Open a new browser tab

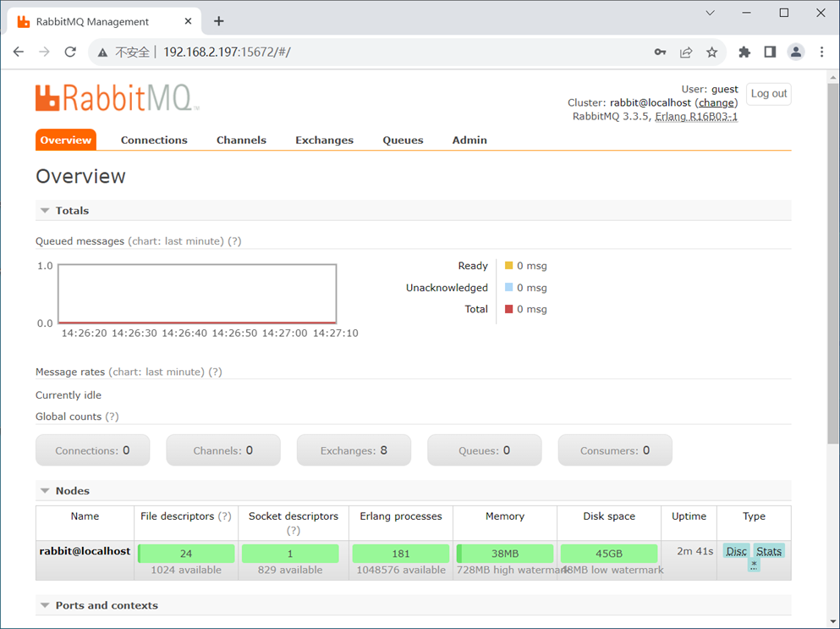[218, 21]
